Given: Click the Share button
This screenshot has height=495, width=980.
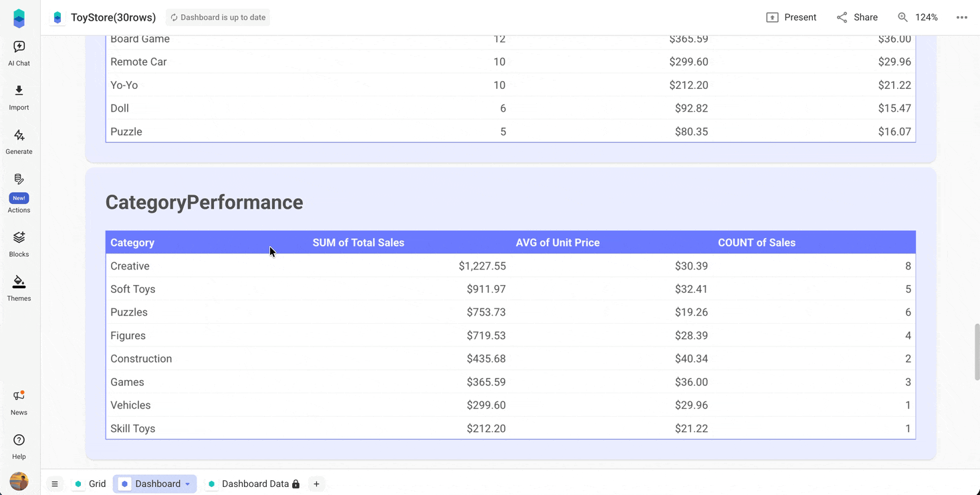Looking at the screenshot, I should [857, 17].
